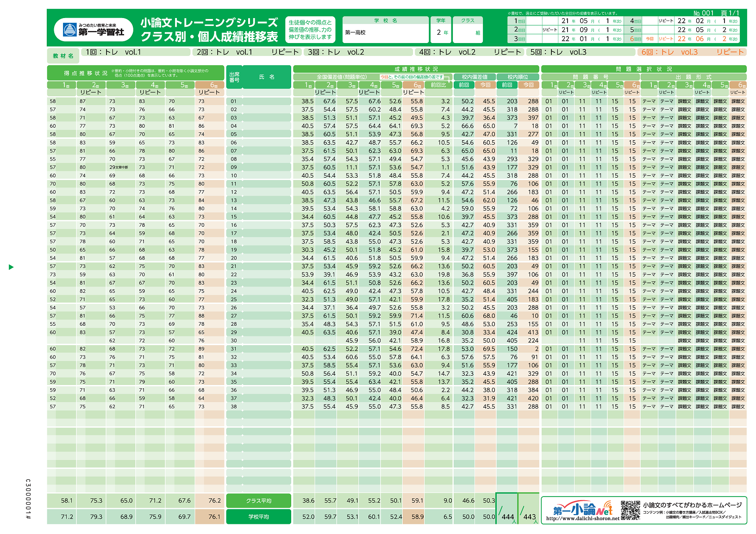The image size is (756, 534).
Task: Select material 1回:トレ vol.1
Action: (x=136, y=52)
